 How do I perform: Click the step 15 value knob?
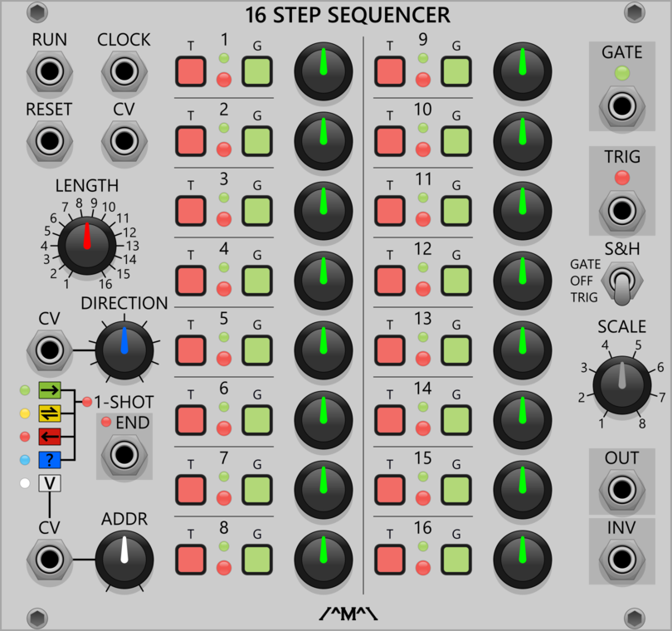[x=523, y=490]
